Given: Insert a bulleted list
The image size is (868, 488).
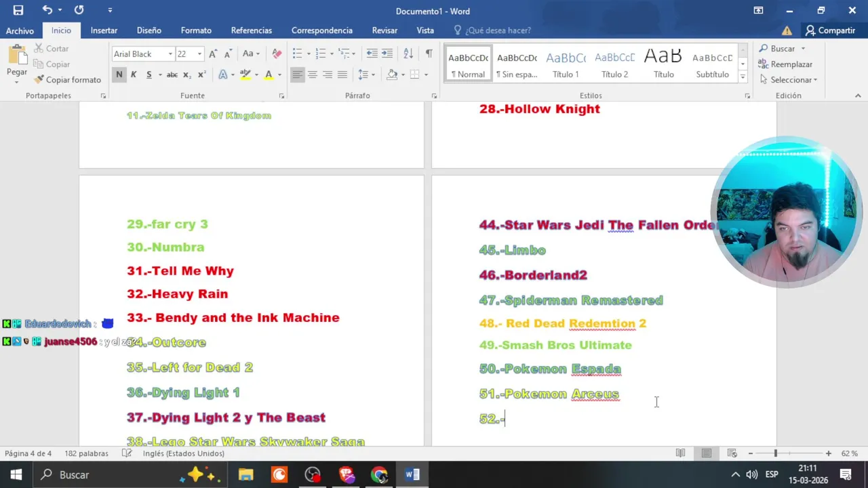Looking at the screenshot, I should (x=297, y=54).
